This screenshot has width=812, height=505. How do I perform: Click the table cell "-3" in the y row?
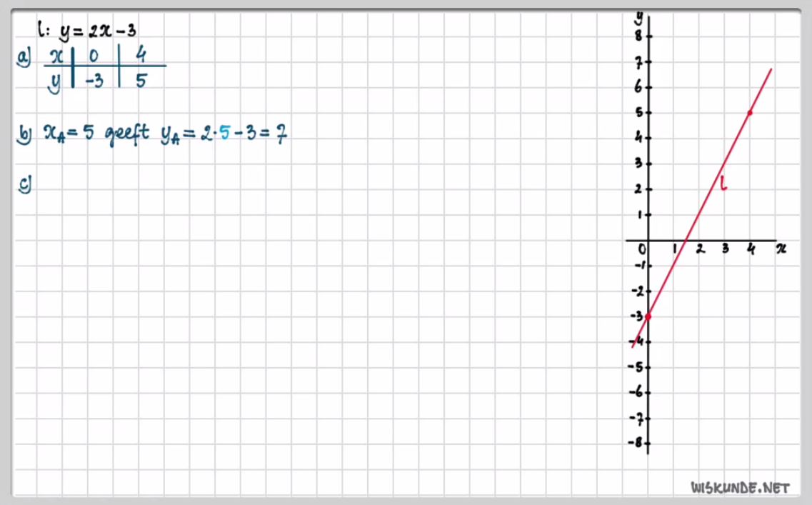point(94,80)
